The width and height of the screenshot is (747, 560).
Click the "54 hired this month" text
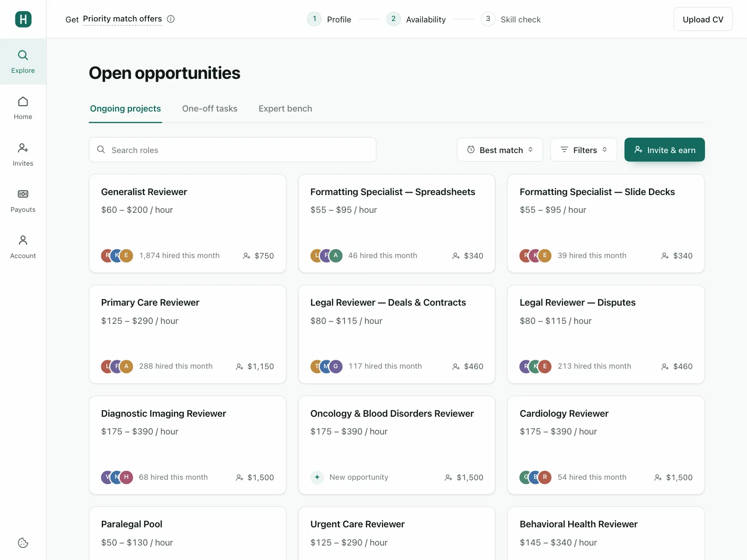592,477
